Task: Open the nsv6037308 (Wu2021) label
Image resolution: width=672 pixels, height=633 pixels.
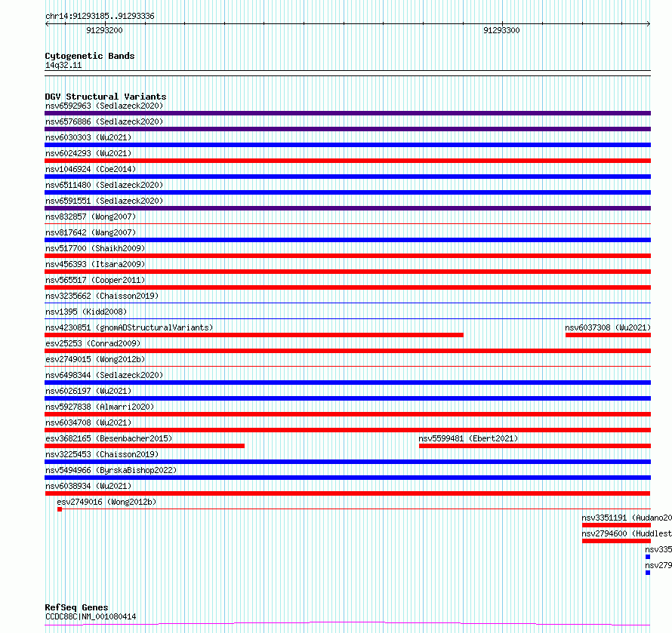Action: coord(608,327)
